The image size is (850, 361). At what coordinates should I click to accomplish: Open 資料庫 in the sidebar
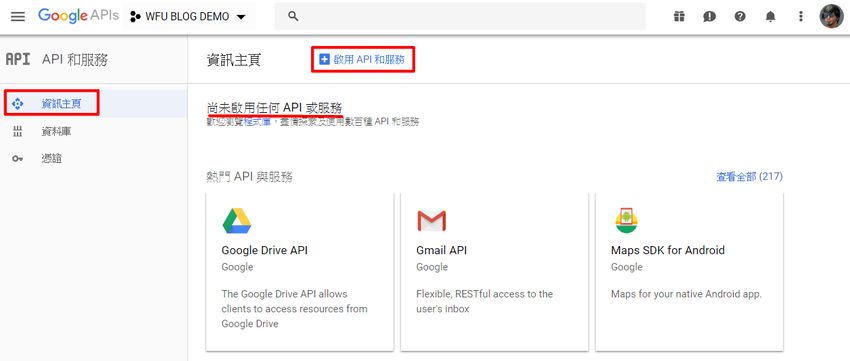pos(94,131)
